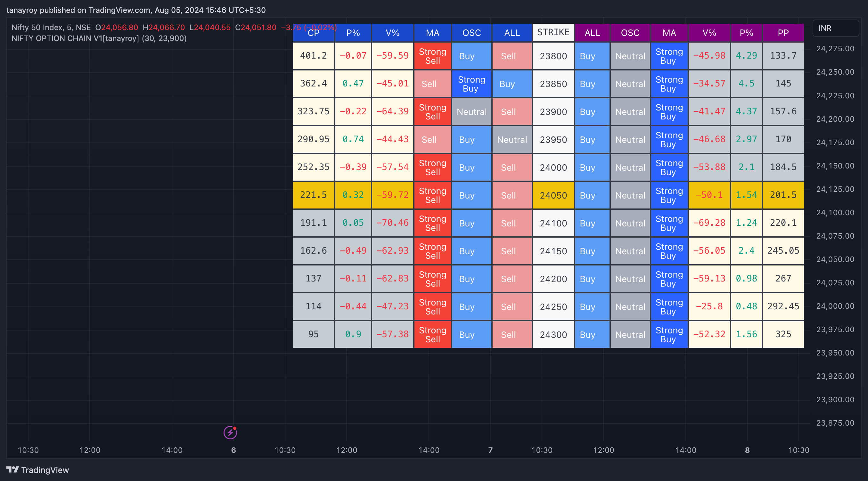Screen dimensions: 868x481
Task: Click the 23800 strike cell
Action: tap(553, 56)
